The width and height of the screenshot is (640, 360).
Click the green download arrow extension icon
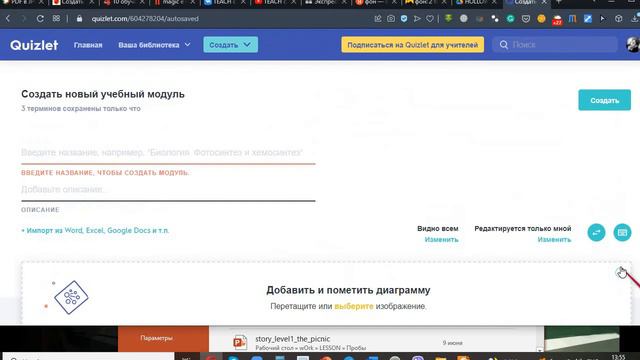point(449,18)
